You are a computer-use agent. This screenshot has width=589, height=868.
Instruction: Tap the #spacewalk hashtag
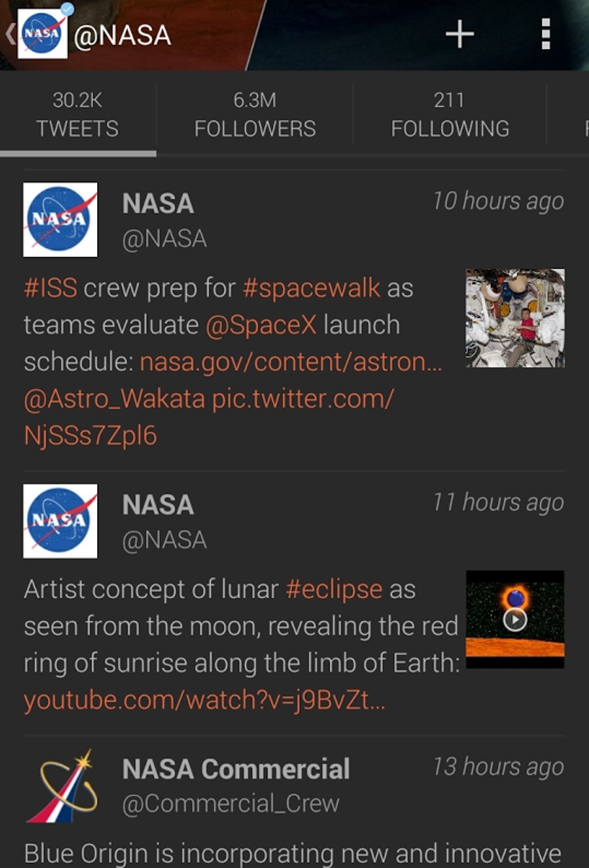coord(311,288)
